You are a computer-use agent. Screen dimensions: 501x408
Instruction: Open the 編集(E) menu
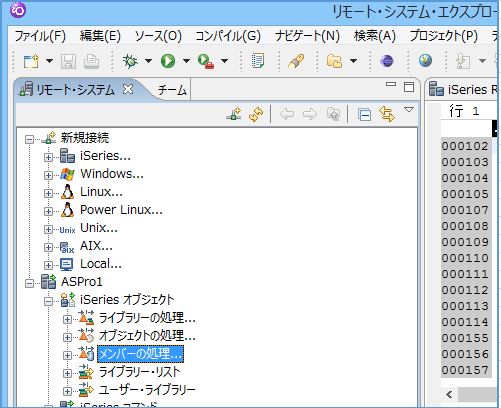(100, 36)
